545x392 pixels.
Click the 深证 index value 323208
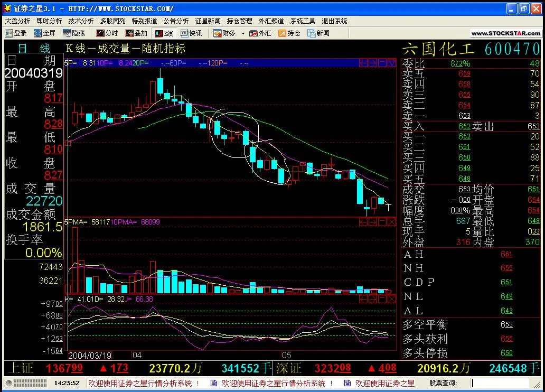point(333,368)
